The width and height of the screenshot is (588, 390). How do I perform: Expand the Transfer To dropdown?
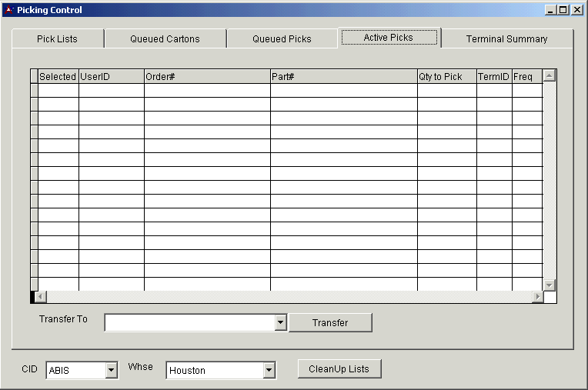pos(280,323)
